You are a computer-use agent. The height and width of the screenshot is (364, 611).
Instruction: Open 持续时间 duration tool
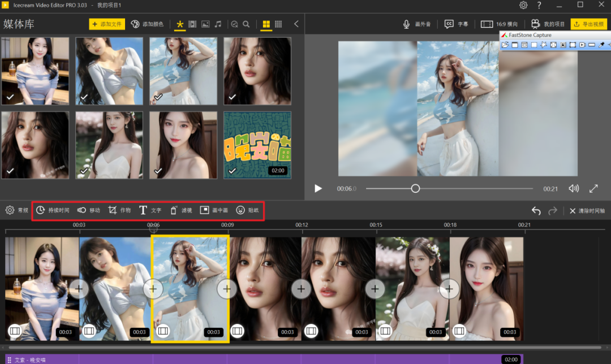pos(53,210)
